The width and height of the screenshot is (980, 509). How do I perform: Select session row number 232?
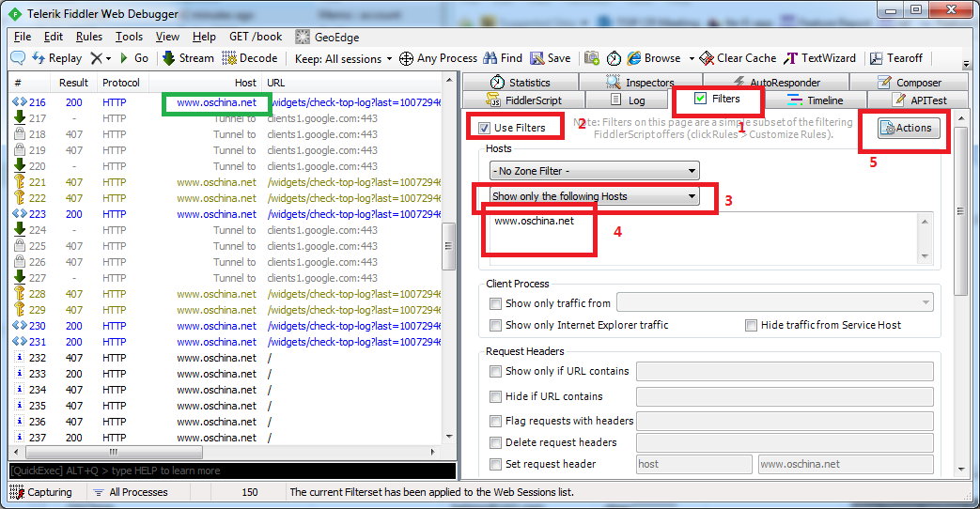point(226,358)
